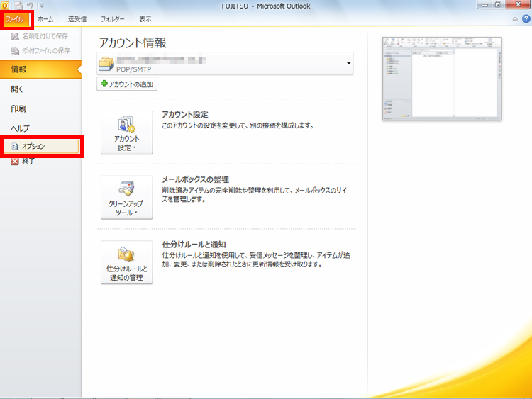Viewport: 532px width, 399px height.
Task: Open the 表示 ribbon tab
Action: [x=145, y=19]
